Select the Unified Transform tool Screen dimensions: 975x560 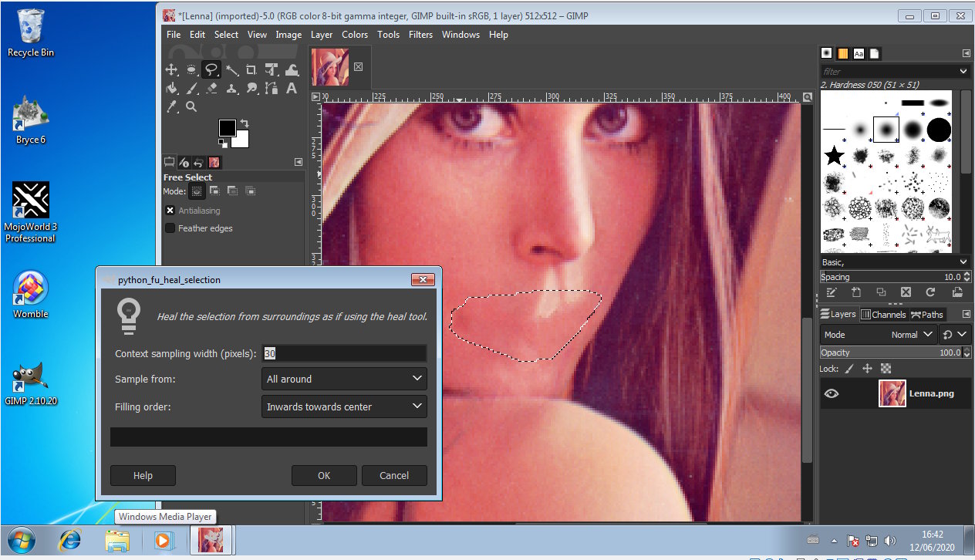(x=272, y=69)
